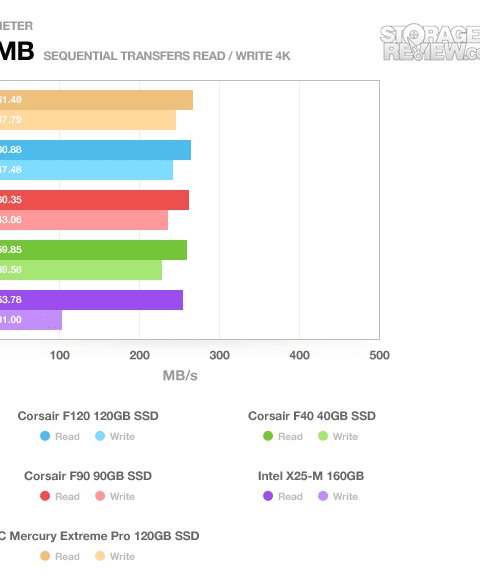480x580 pixels.
Task: Click the Mercury Extreme Pro Write swatch
Action: point(100,556)
